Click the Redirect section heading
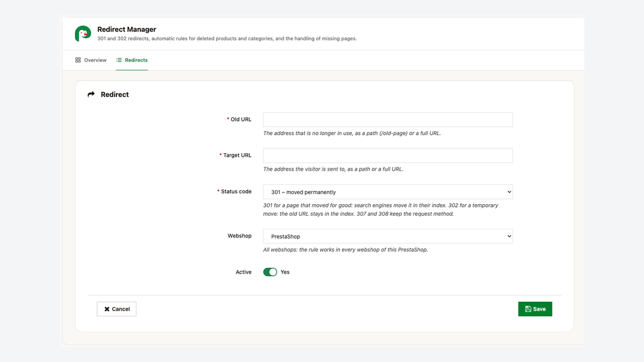Viewport: 644px width, 362px height. tap(115, 94)
